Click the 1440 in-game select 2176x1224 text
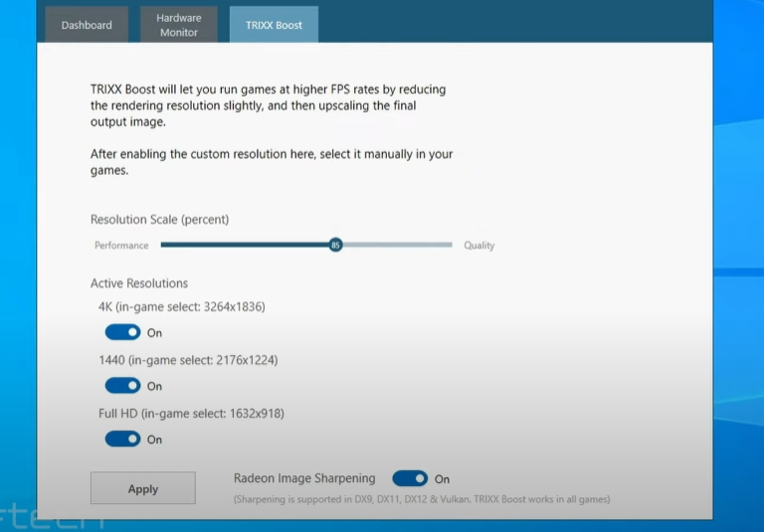The width and height of the screenshot is (764, 532). (188, 361)
